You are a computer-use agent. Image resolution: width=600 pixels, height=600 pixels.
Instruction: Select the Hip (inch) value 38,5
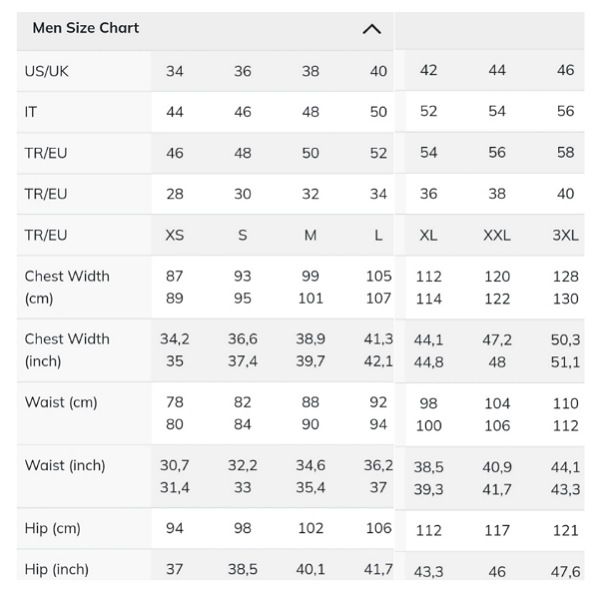243,569
